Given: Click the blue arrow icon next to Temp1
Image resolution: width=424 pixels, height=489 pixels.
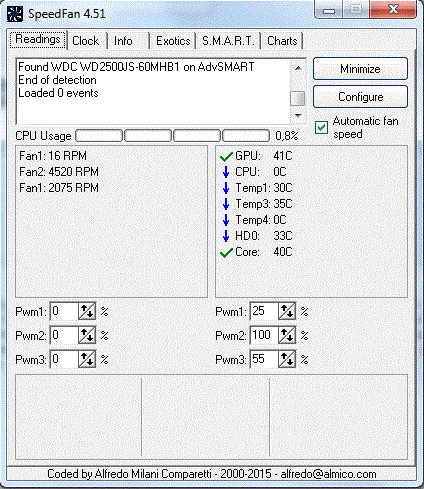Looking at the screenshot, I should pyautogui.click(x=226, y=188).
